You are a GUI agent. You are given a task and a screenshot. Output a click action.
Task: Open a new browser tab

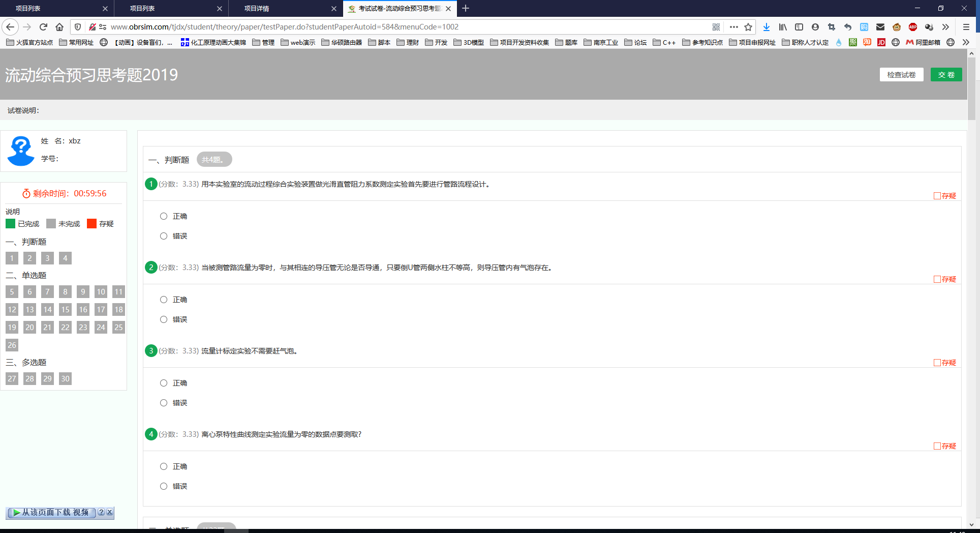coord(466,8)
